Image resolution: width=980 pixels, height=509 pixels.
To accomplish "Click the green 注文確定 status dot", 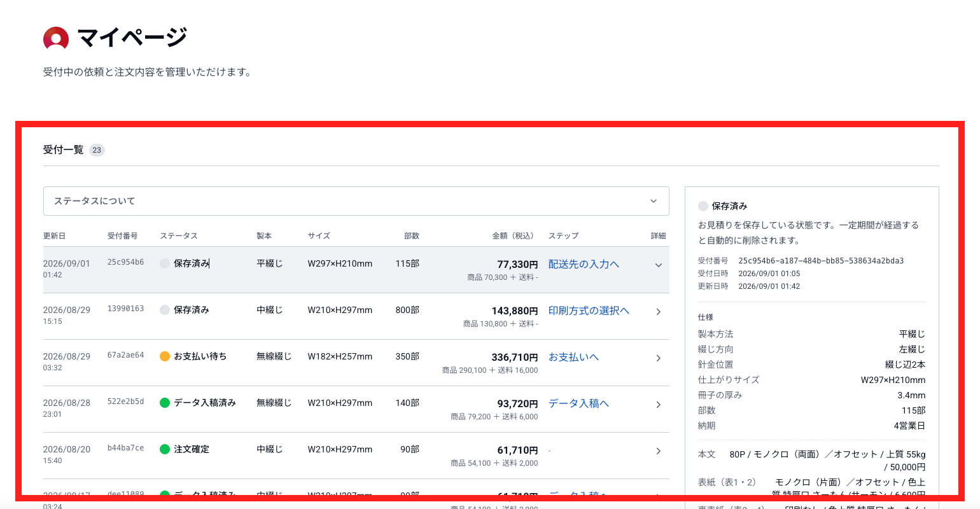I will click(x=165, y=449).
